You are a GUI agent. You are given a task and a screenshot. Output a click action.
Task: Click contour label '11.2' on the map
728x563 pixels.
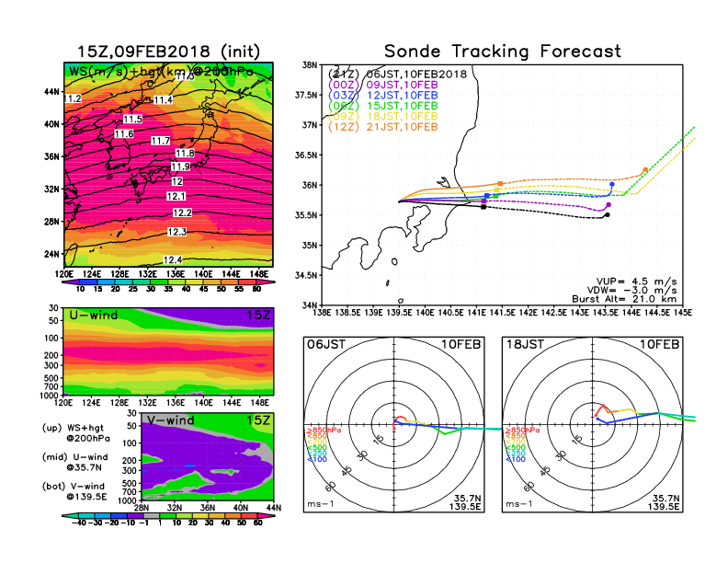tap(73, 99)
